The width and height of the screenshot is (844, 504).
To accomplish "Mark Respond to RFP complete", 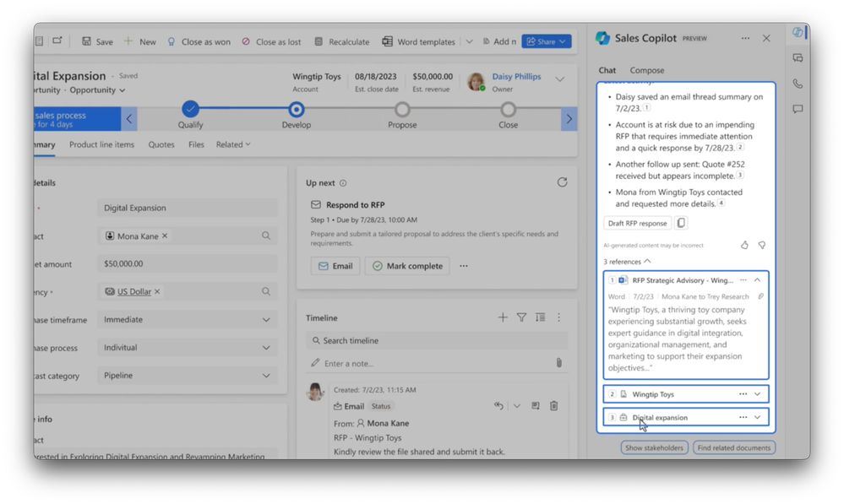I will (407, 266).
